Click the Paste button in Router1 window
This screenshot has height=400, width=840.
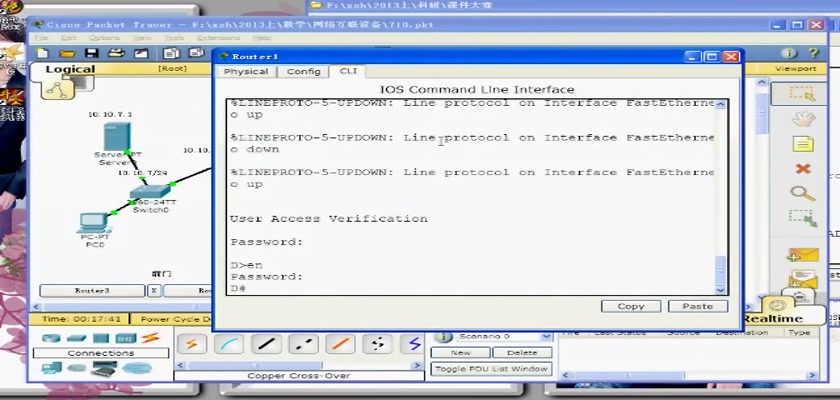(x=698, y=306)
